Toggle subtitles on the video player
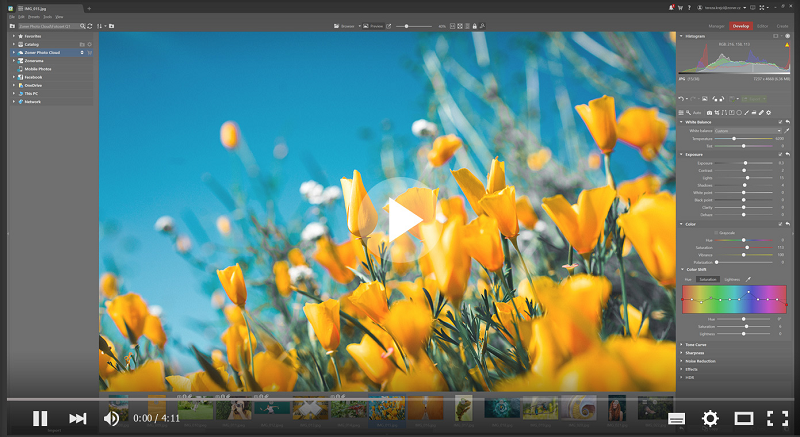The width and height of the screenshot is (800, 437). [x=677, y=418]
